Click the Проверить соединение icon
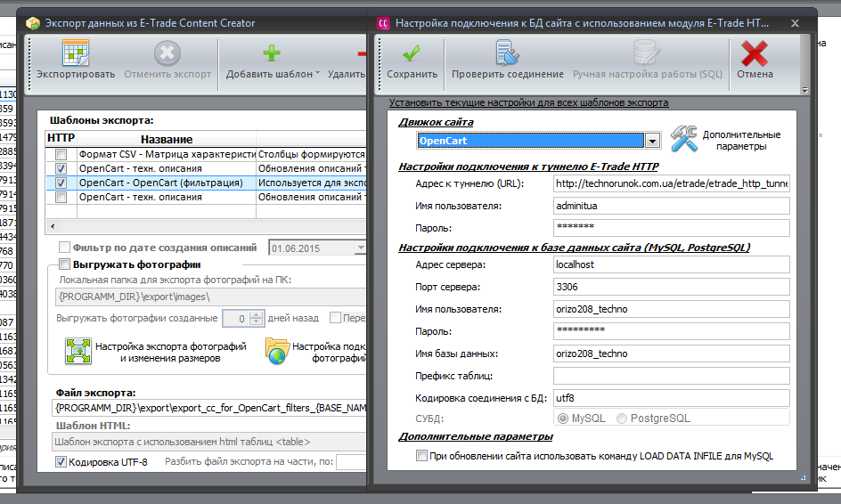Screen dimensions: 841x504 (x=507, y=53)
